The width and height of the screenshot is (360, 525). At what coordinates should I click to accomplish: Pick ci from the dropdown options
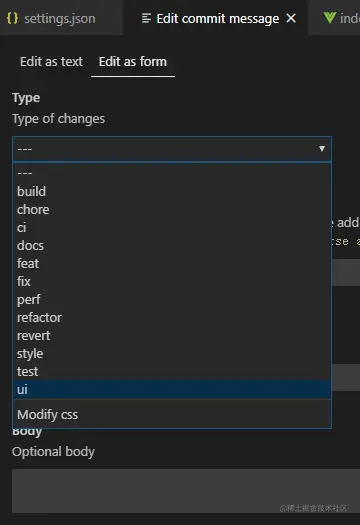click(x=172, y=227)
